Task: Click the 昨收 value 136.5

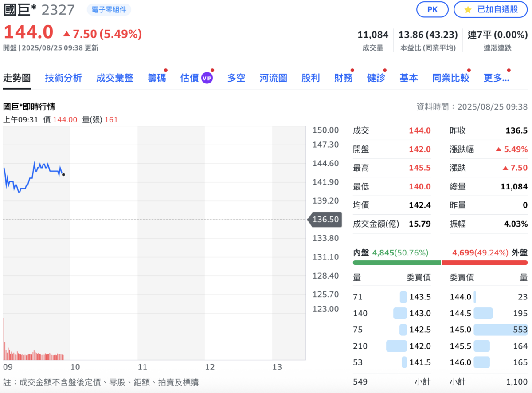Action: 516,131
